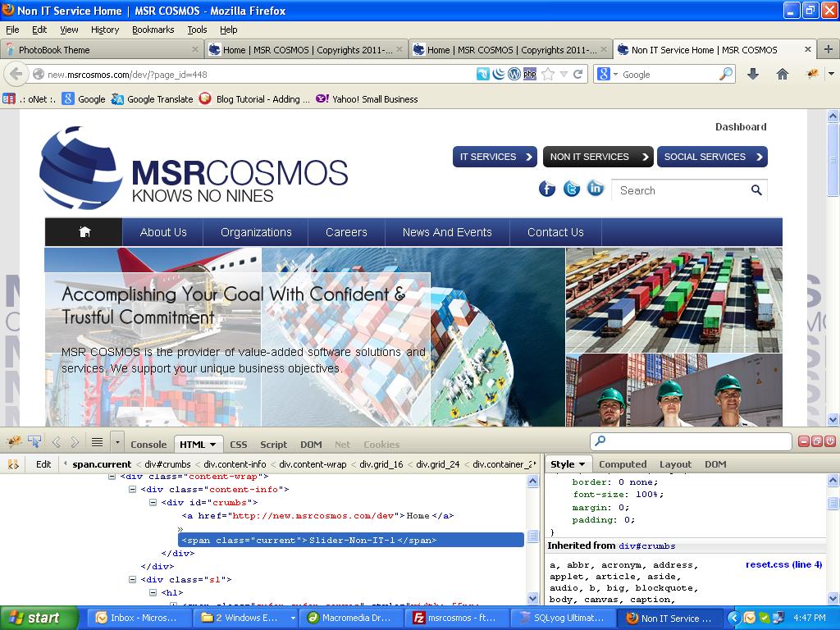The height and width of the screenshot is (630, 840).
Task: Click the page vertical scrollbar thumb
Action: pyautogui.click(x=833, y=159)
